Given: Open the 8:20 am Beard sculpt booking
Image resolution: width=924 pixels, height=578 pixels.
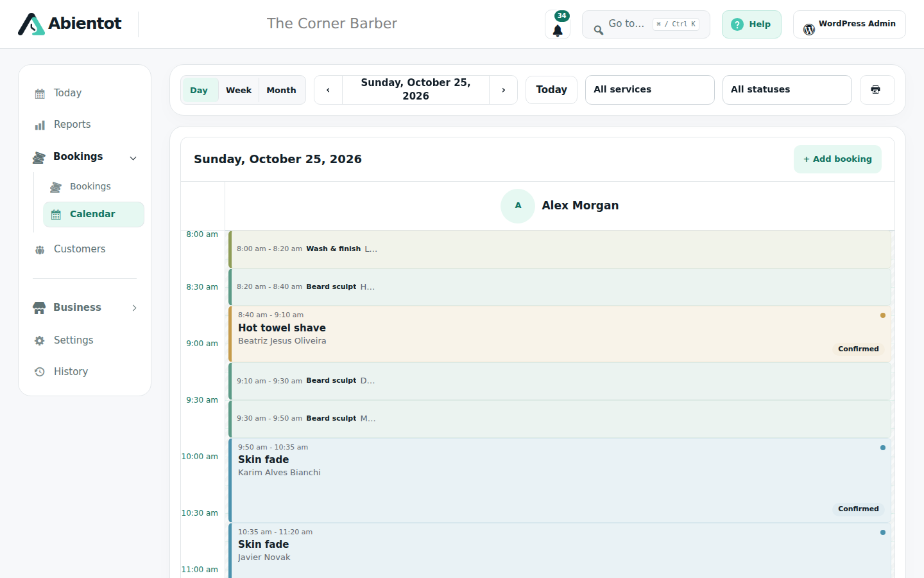Looking at the screenshot, I should click(560, 287).
